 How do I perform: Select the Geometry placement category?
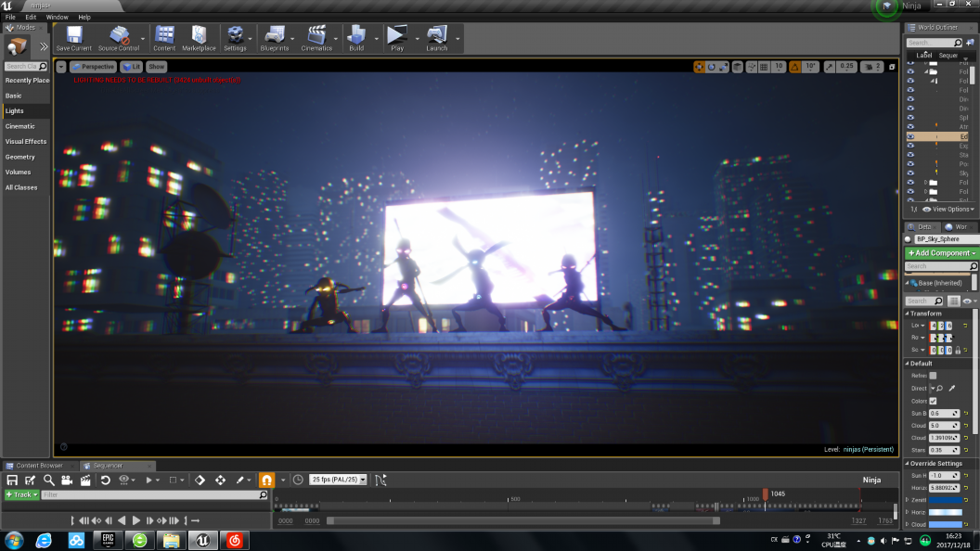pyautogui.click(x=20, y=158)
